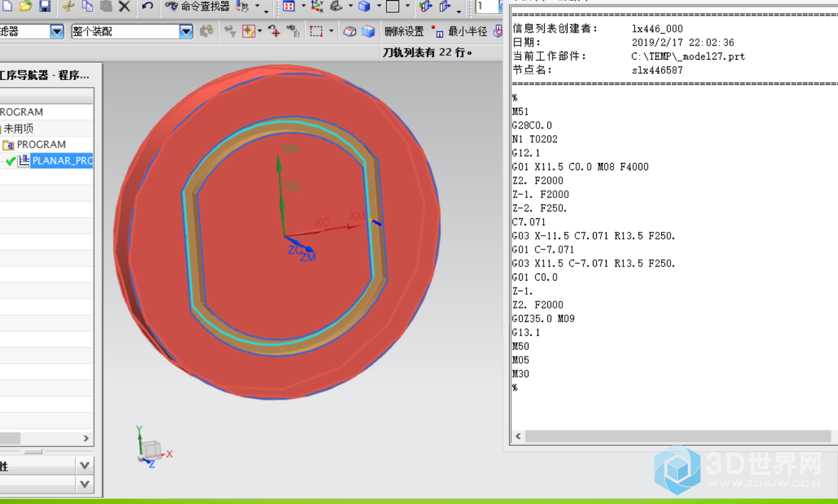838x504 pixels.
Task: Open the rectangle selection dropdown arrow
Action: tap(331, 31)
